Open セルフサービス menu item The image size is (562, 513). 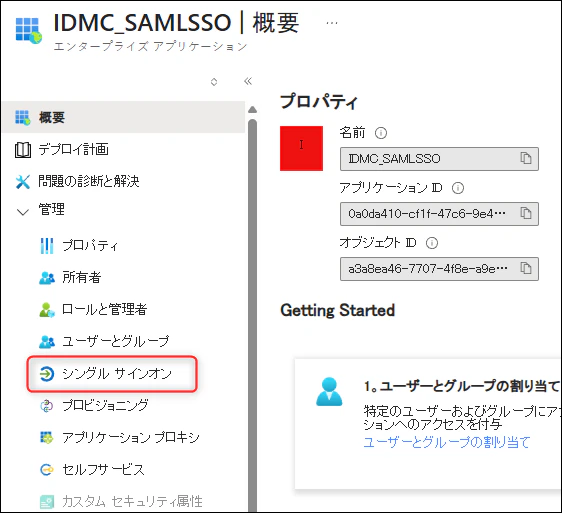[103, 469]
